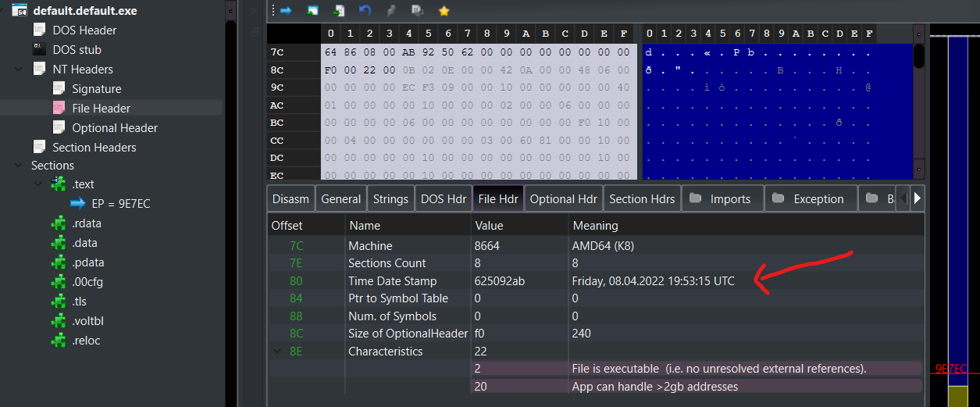The height and width of the screenshot is (407, 980).
Task: Click the EP = 9E7EC entry point arrow
Action: (x=77, y=204)
